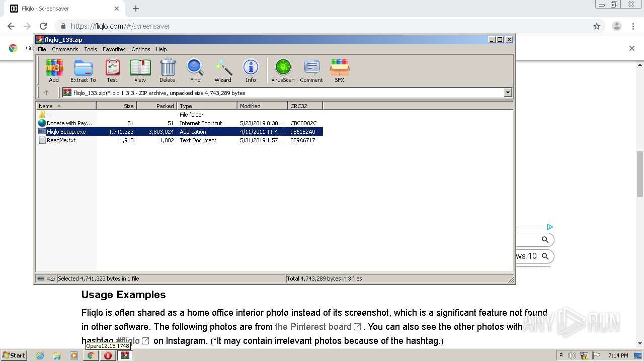
Task: Open the File menu
Action: click(42, 49)
